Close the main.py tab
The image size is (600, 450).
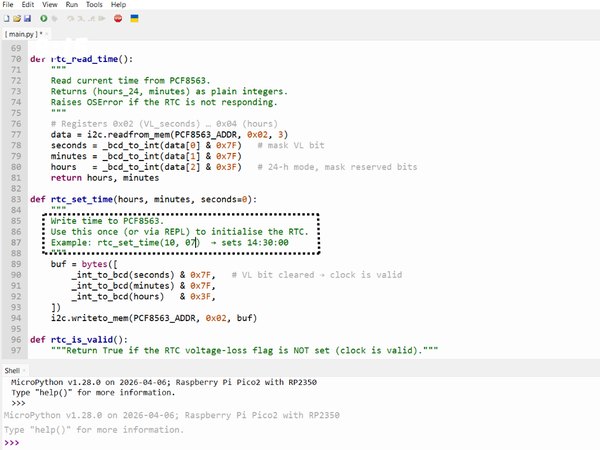47,34
